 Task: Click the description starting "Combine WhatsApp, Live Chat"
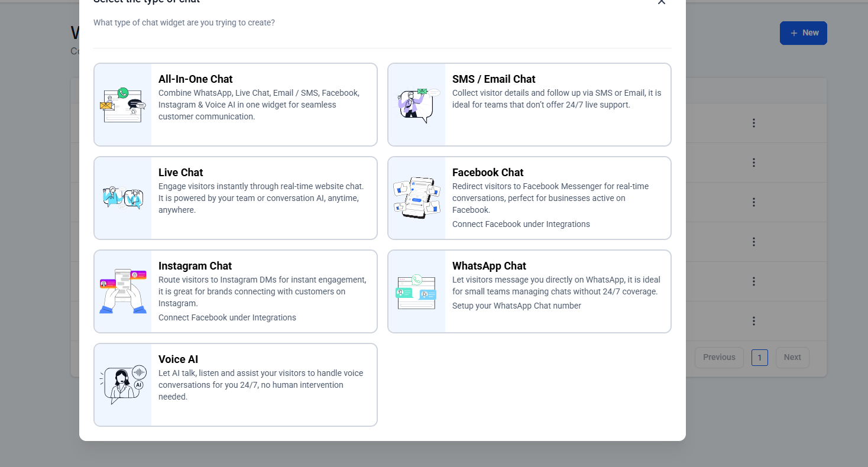pyautogui.click(x=259, y=105)
